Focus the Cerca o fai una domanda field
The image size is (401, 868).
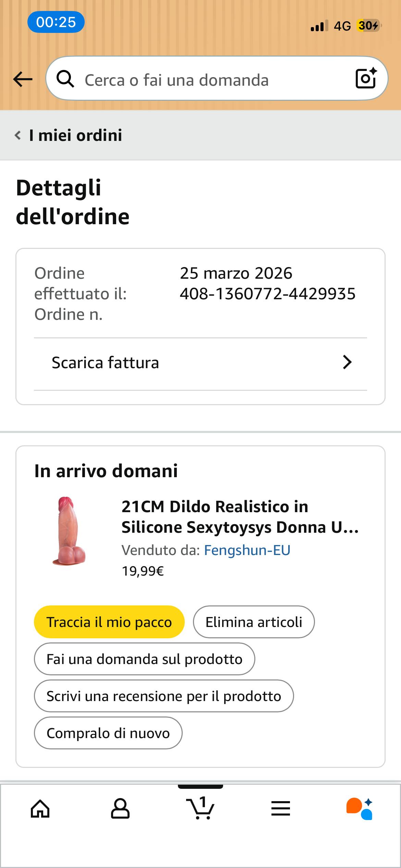coord(206,80)
